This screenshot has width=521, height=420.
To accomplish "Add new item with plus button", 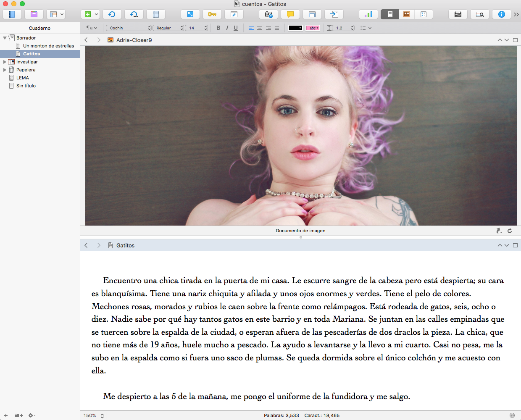I will tap(6, 415).
